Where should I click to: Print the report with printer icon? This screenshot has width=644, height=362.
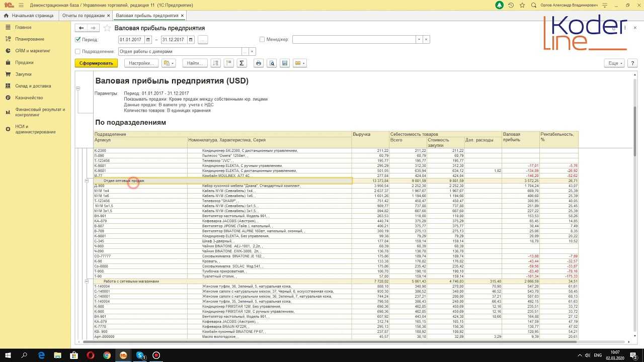[x=259, y=63]
